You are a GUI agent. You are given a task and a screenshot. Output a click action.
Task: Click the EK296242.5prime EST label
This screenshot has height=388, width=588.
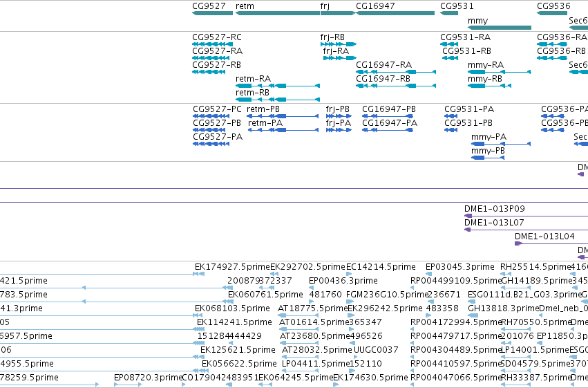(x=385, y=308)
